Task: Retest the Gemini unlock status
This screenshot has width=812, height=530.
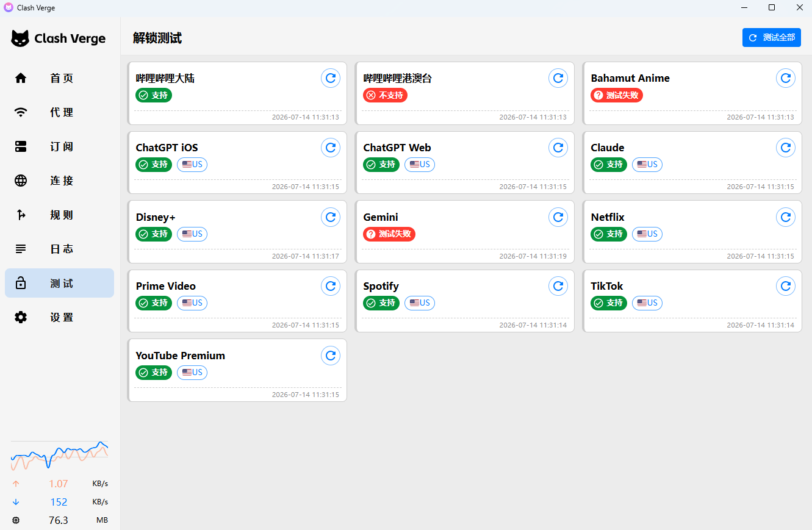Action: (x=558, y=217)
